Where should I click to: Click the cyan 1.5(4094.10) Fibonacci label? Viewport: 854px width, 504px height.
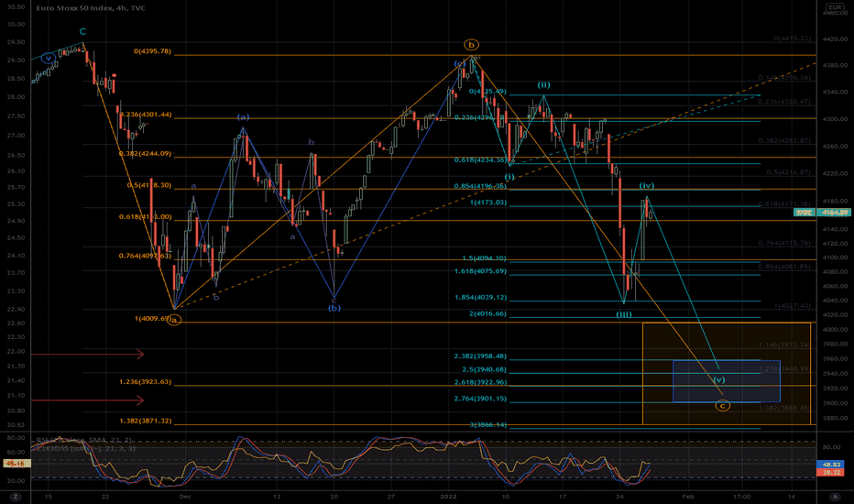pos(484,258)
